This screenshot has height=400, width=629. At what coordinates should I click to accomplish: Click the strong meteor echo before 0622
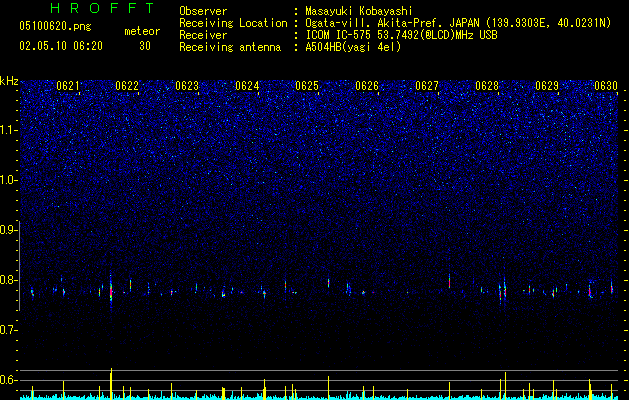pos(111,290)
